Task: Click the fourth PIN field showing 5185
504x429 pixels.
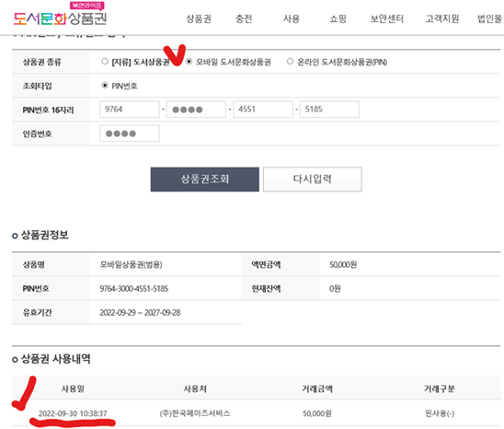Action: 329,110
